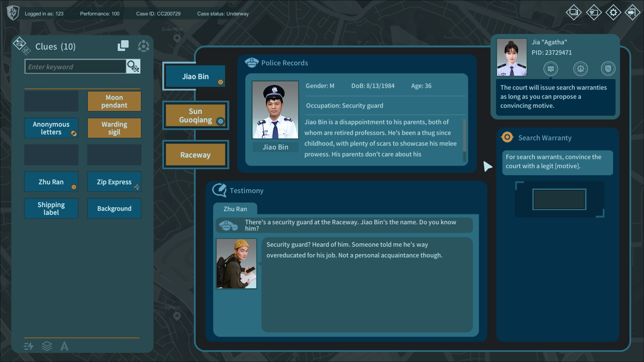Toggle the letter A filter in Clues footer

coord(64,346)
